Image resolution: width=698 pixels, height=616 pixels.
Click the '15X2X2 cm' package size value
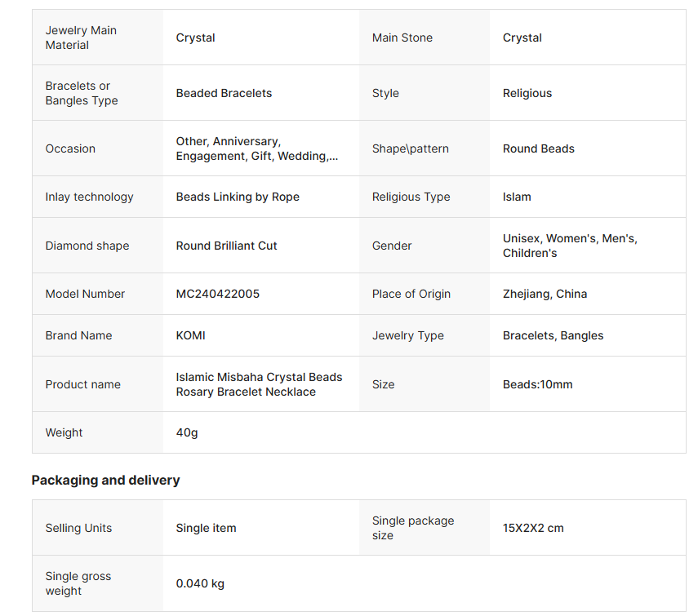[x=533, y=528]
